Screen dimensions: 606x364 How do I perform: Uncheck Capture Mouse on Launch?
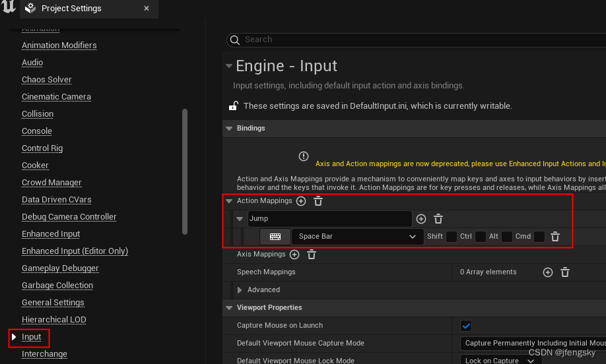pyautogui.click(x=466, y=326)
